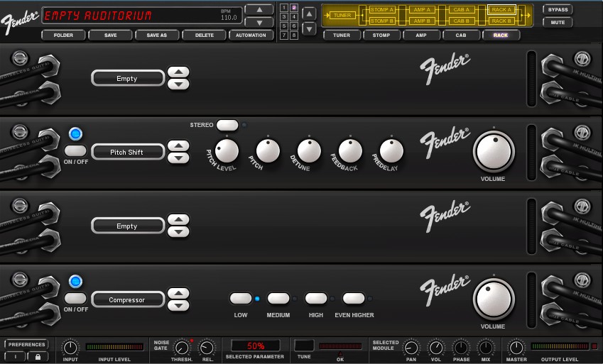The image size is (603, 364).
Task: Enable the MEDIUM compressor setting
Action: click(278, 298)
